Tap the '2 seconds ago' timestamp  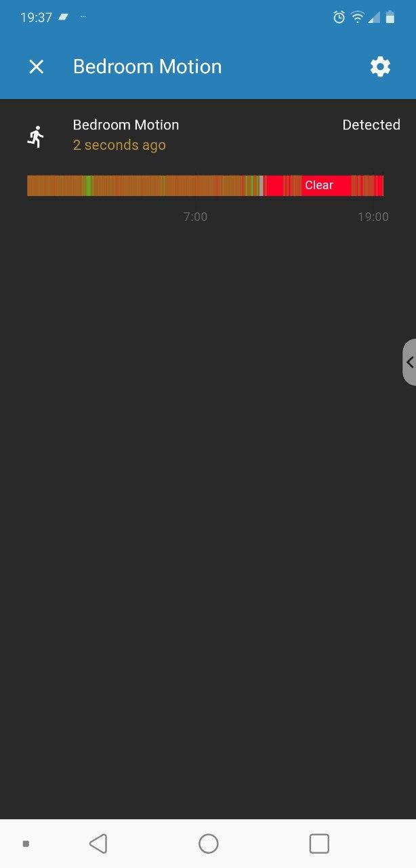pos(119,145)
